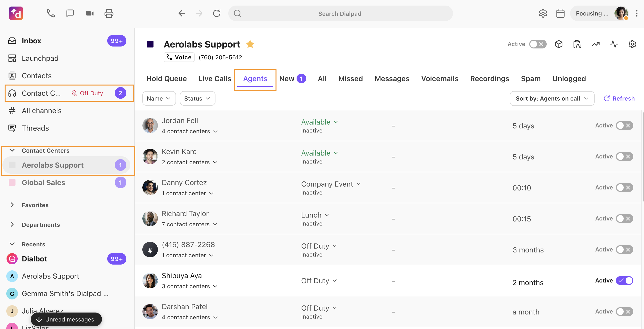Click Global Sales pink color swatch
The height and width of the screenshot is (329, 644).
point(12,182)
